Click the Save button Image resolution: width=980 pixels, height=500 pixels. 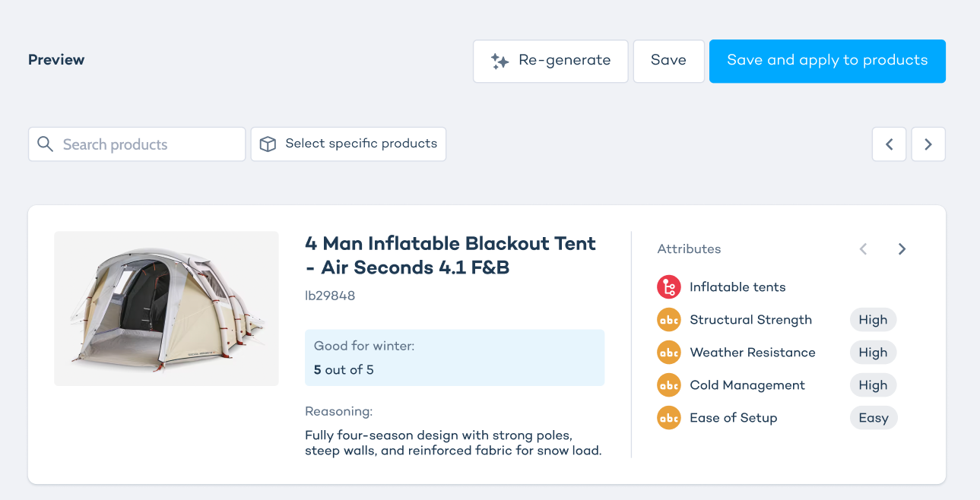(x=668, y=61)
